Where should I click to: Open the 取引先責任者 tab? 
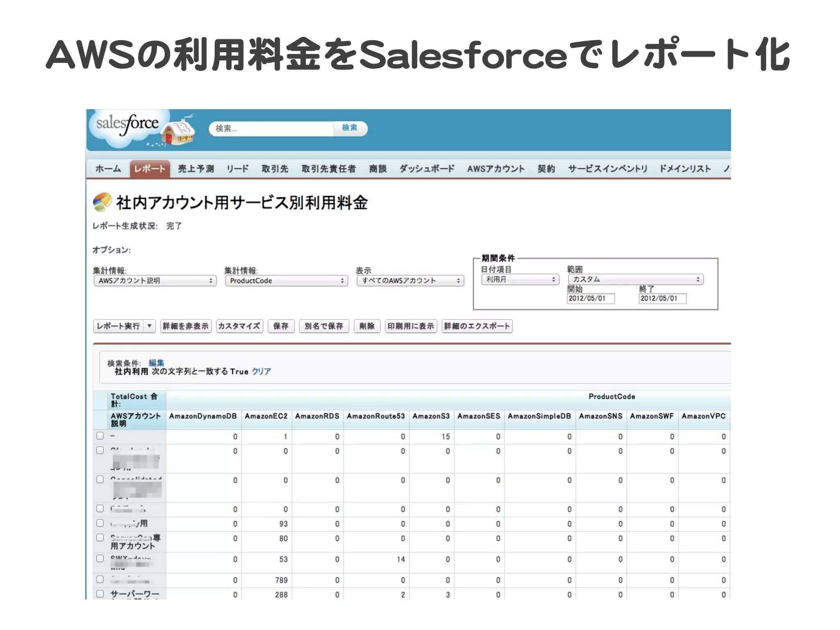pos(329,169)
